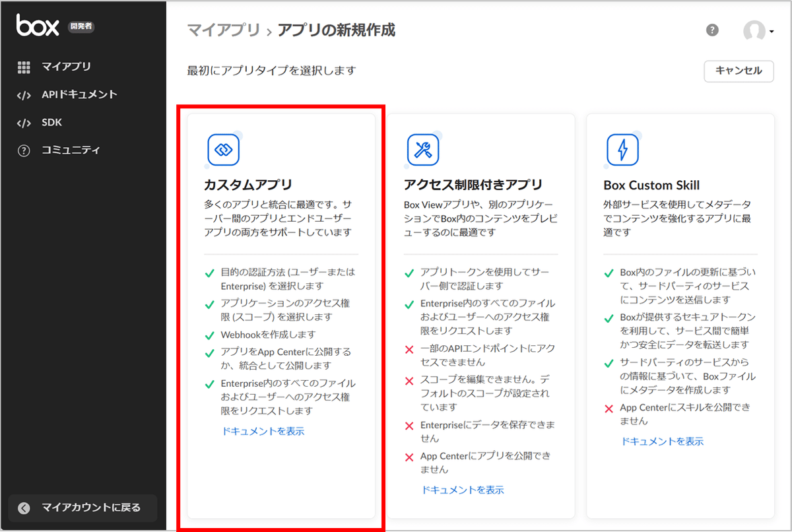Viewport: 792px width, 532px height.
Task: Click the アプリをApp Centerに公開するか list item
Action: (286, 358)
